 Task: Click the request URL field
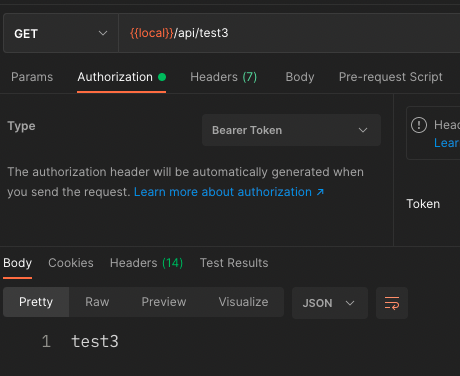point(289,33)
